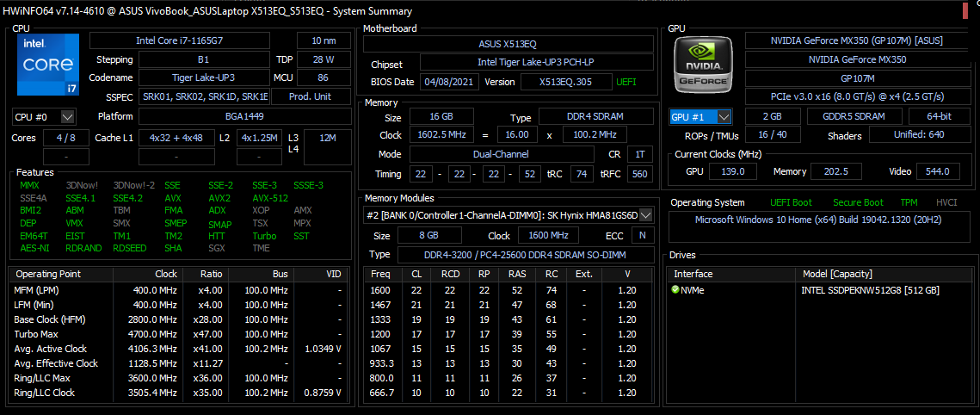Click the green UEFI label beside BIOS version

(x=627, y=82)
